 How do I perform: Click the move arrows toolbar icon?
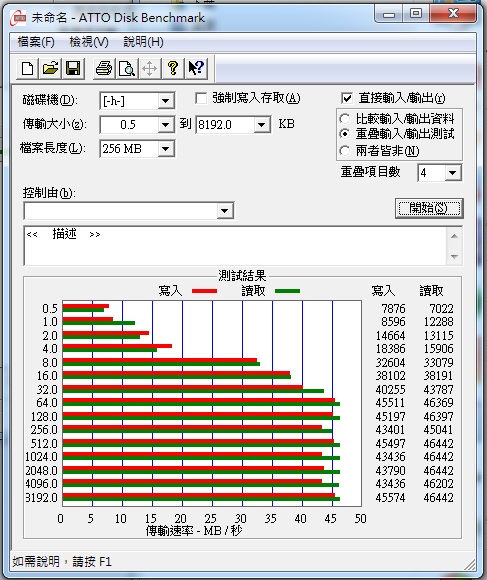[x=150, y=68]
